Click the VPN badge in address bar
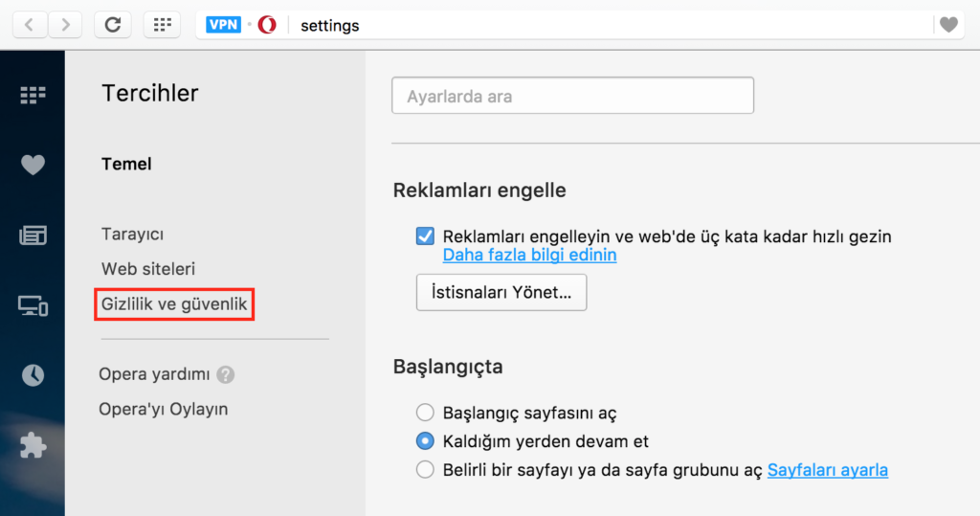 [x=223, y=25]
